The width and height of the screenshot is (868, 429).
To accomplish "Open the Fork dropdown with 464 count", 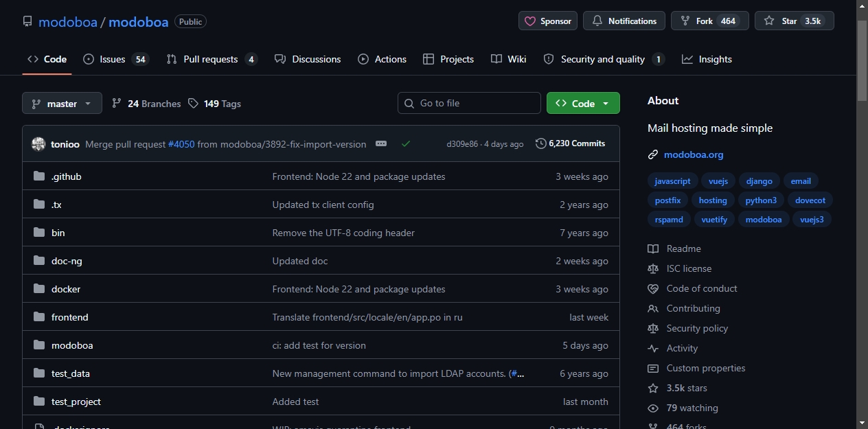I will click(711, 21).
